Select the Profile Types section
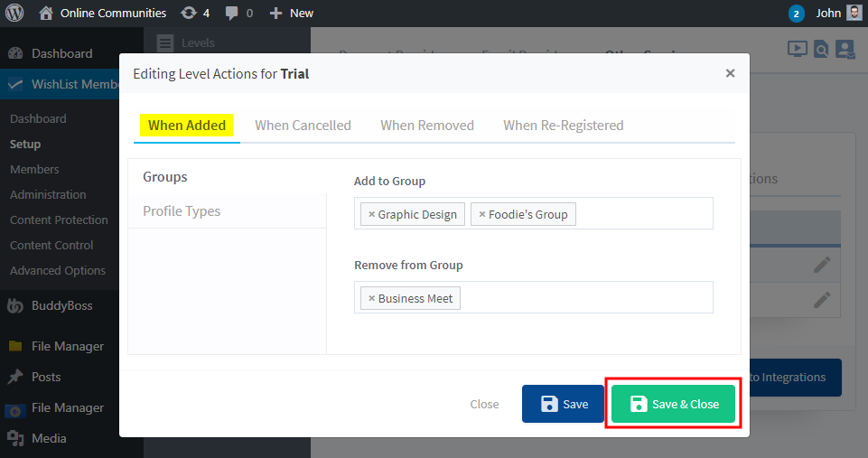 click(x=182, y=211)
